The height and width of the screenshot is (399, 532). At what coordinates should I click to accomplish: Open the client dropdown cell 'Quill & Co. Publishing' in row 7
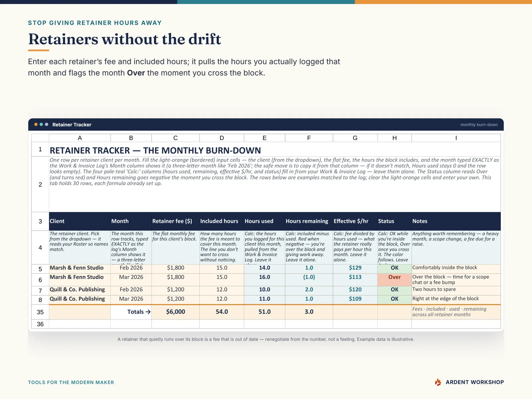(x=80, y=291)
